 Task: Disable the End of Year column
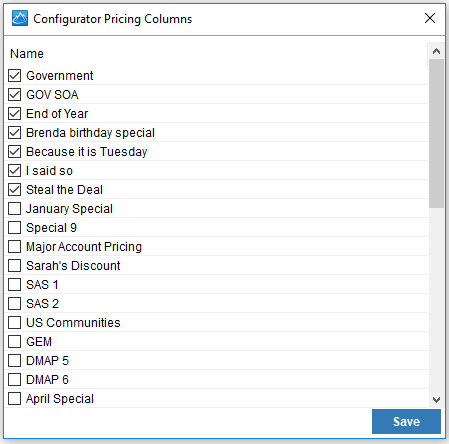pyautogui.click(x=14, y=114)
